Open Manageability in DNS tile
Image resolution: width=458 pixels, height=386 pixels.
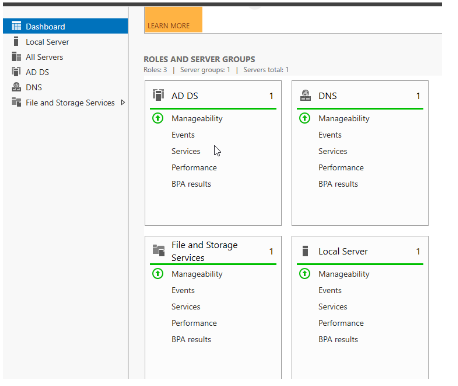tap(344, 119)
